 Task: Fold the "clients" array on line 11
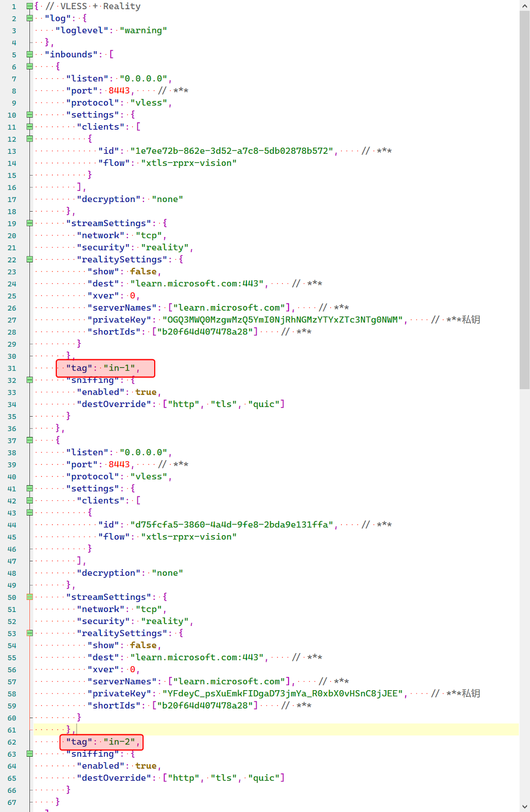pyautogui.click(x=29, y=127)
